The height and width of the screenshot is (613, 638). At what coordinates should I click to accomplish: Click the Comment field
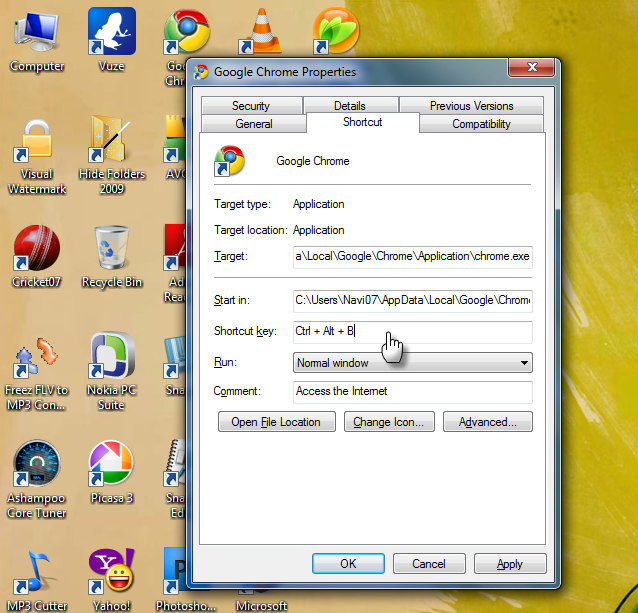pyautogui.click(x=413, y=392)
